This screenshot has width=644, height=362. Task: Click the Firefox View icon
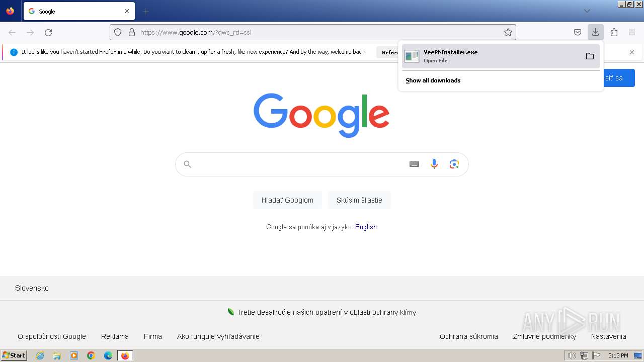pos(10,11)
